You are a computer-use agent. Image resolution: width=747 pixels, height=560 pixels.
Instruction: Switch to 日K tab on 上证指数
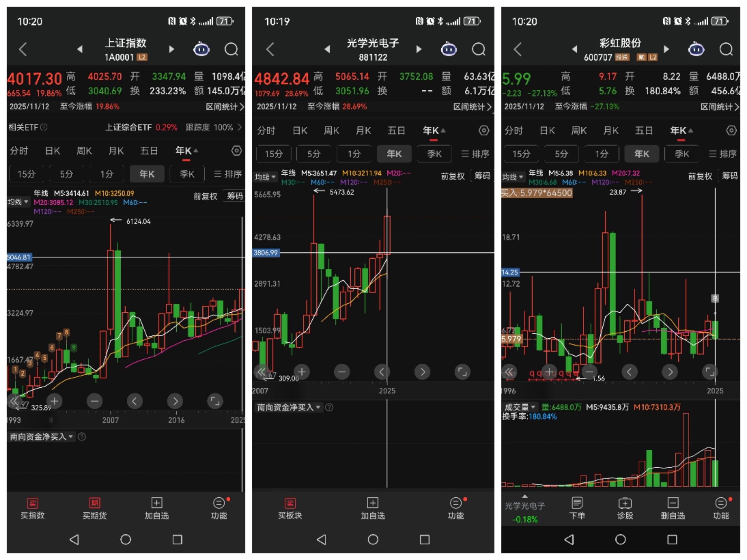coord(53,151)
